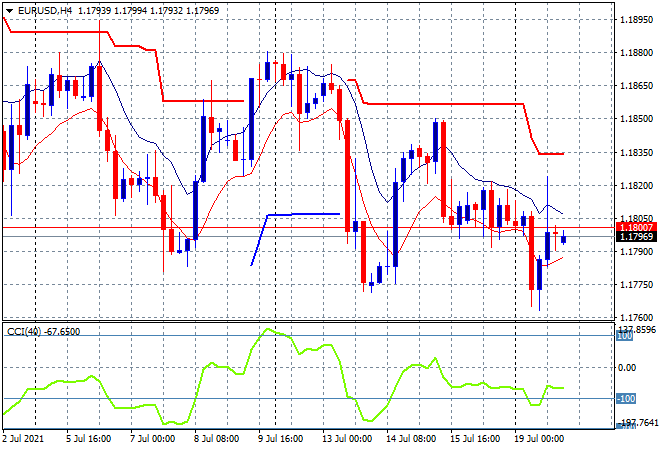The image size is (660, 450).
Task: Click the 1.18050 price scale label
Action: [636, 218]
